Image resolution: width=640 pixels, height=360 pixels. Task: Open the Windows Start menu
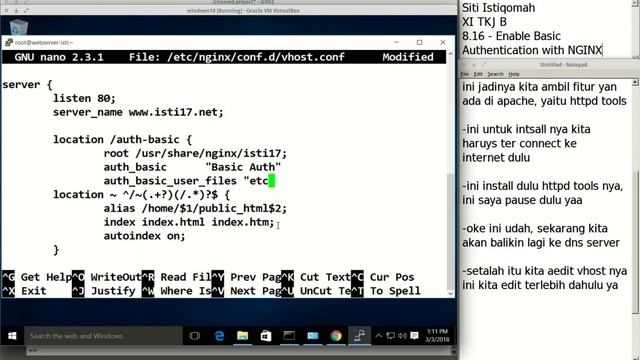pos(12,336)
